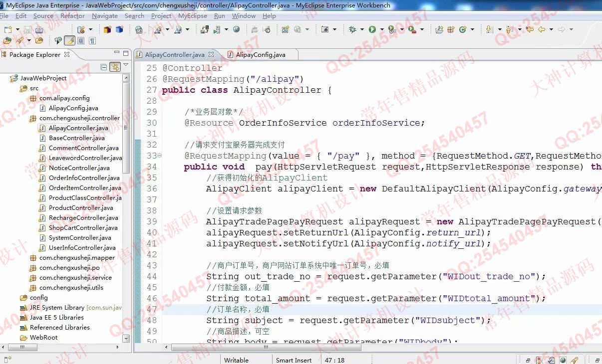
Task: Collapse the code fold at line 33
Action: pos(159,156)
